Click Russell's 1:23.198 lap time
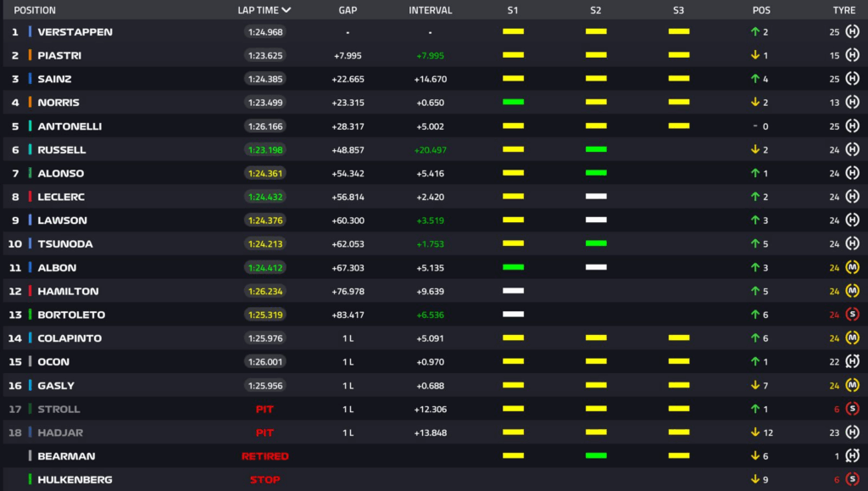 pos(265,150)
